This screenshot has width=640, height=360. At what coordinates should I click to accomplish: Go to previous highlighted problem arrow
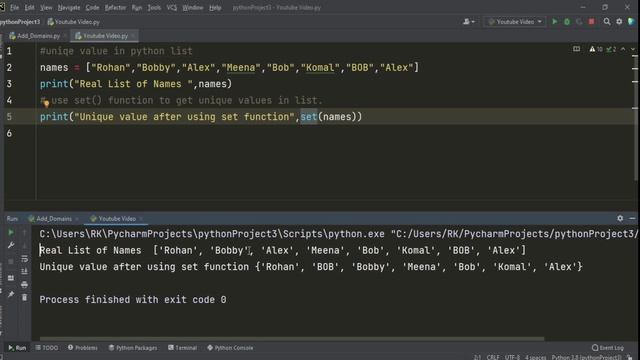pos(623,49)
